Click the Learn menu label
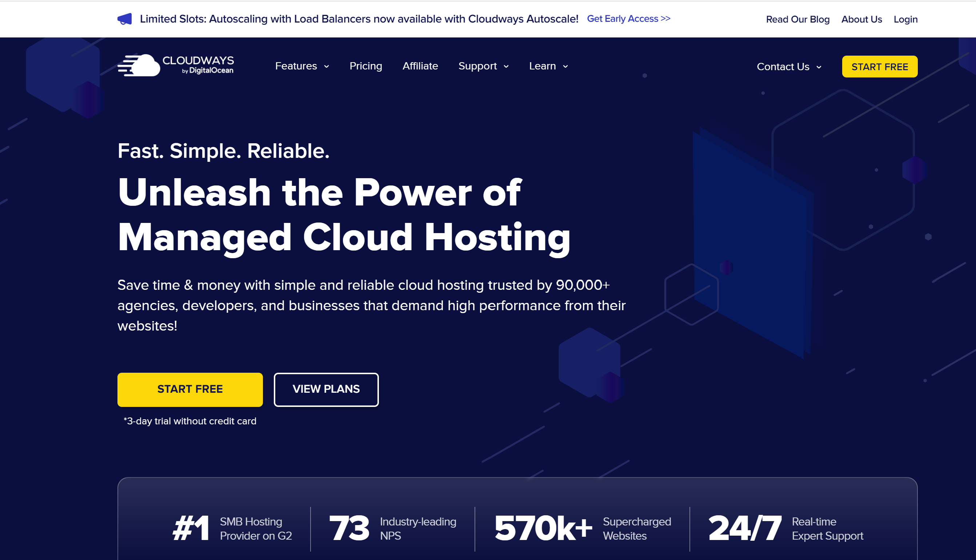The image size is (976, 560). [x=542, y=66]
